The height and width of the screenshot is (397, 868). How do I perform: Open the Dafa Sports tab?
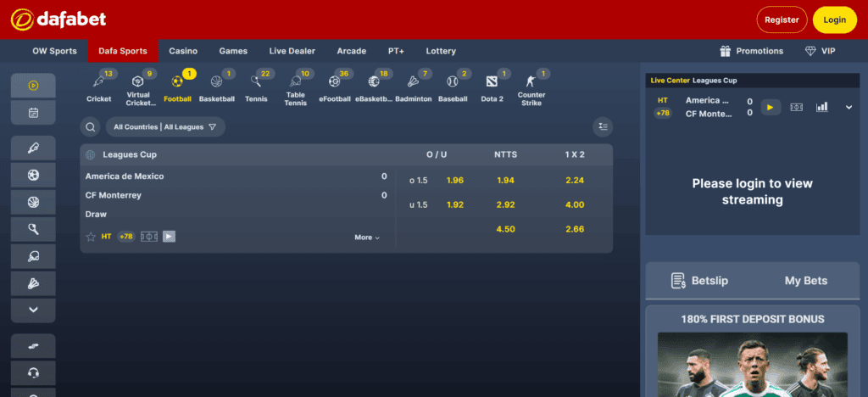(x=123, y=51)
